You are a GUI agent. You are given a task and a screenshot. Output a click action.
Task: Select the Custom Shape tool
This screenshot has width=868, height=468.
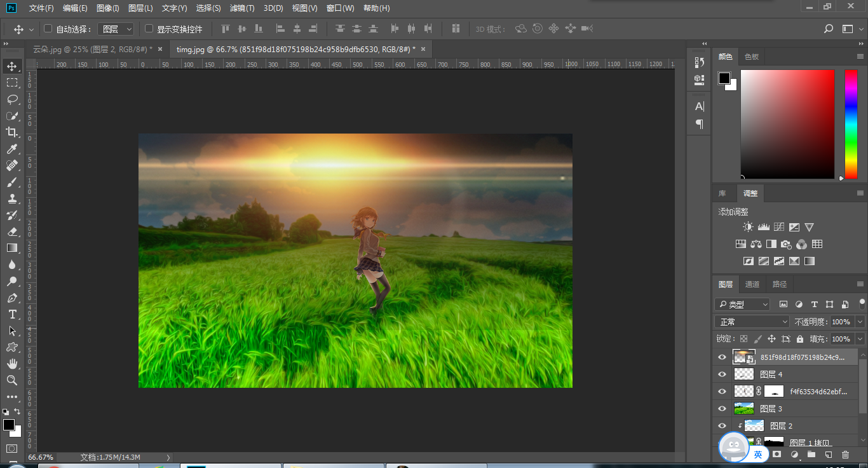coord(12,347)
